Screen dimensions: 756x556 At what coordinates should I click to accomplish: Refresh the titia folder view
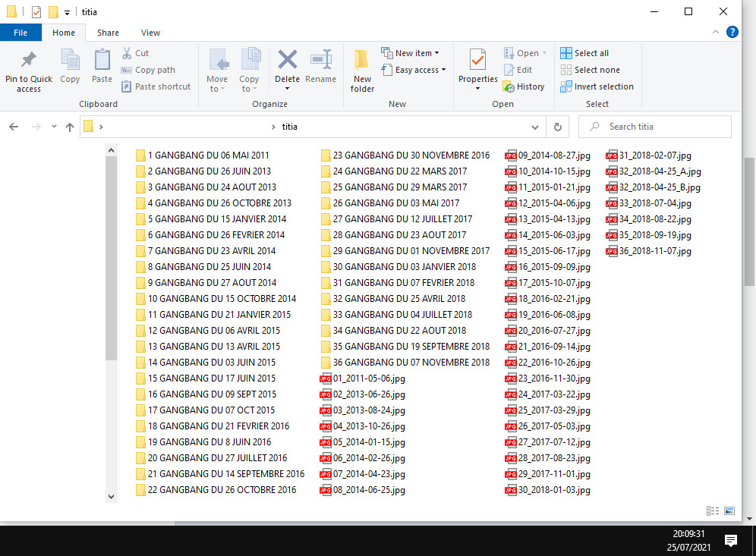[557, 127]
